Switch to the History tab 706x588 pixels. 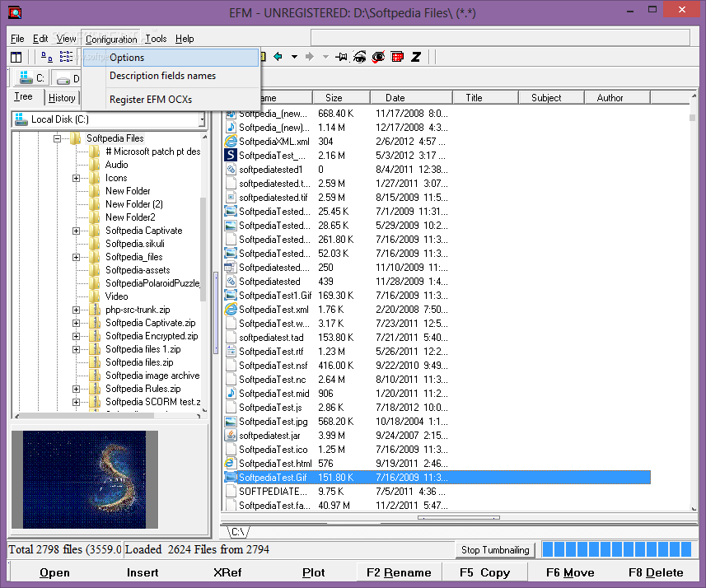coord(62,98)
